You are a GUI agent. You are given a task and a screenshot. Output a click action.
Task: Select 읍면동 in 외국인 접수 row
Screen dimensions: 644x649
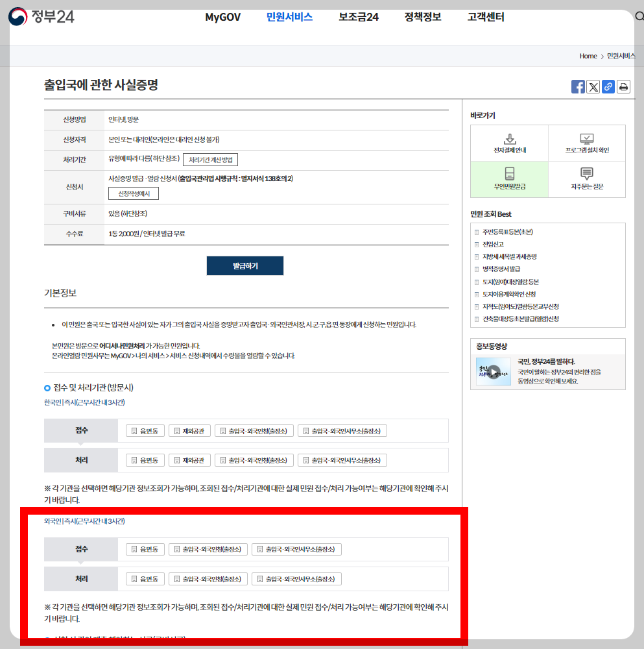pos(145,549)
